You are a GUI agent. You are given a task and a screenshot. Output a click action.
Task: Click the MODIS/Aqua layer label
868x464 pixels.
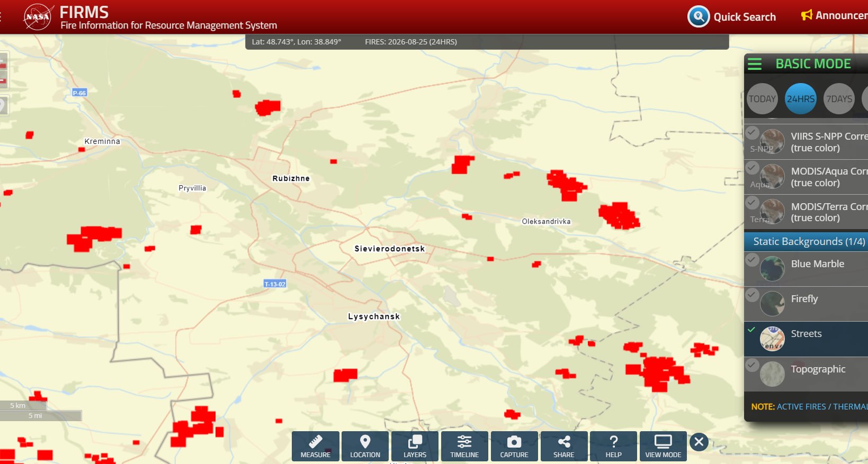[829, 177]
